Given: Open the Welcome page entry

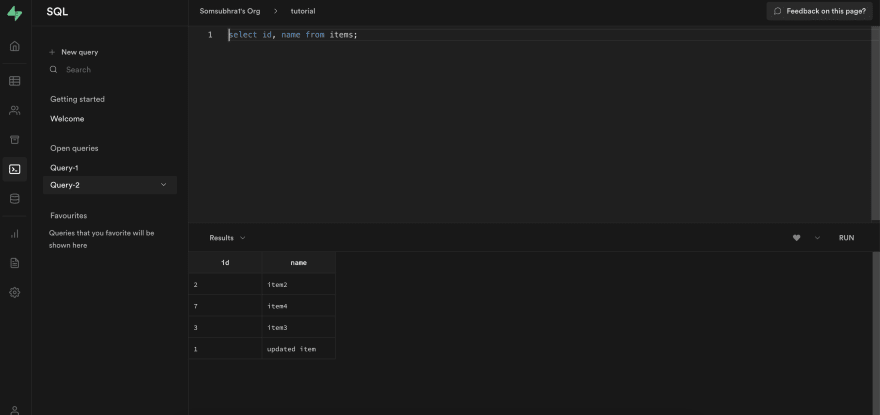Looking at the screenshot, I should coord(67,118).
